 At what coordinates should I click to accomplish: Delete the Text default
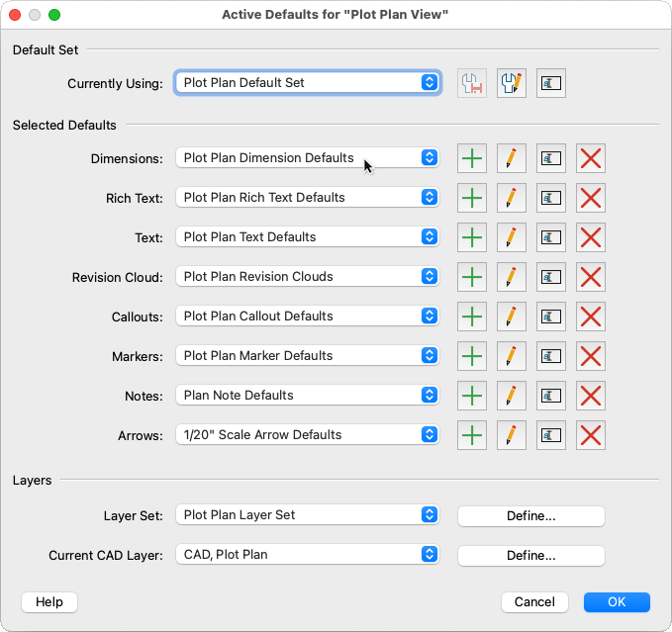click(x=591, y=237)
